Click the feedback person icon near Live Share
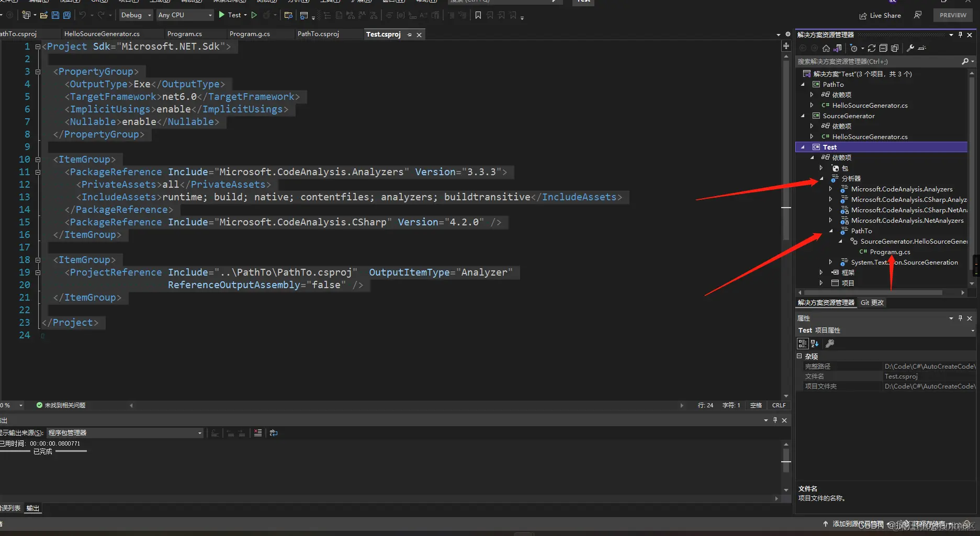980x536 pixels. (x=918, y=15)
